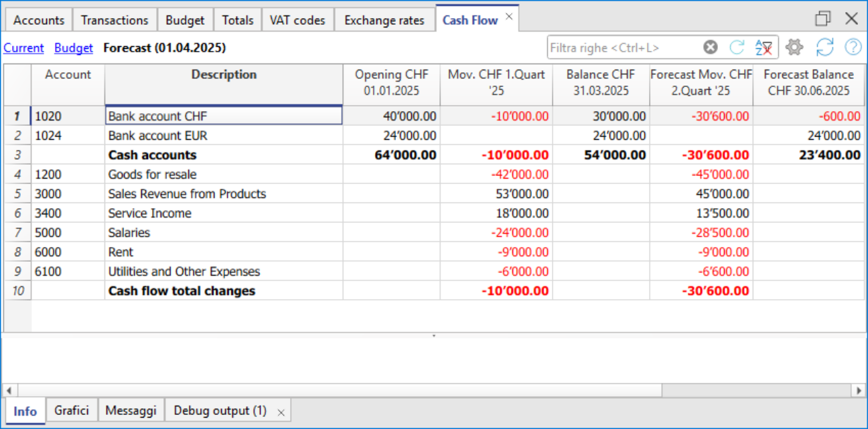Open help via the question mark icon
The height and width of the screenshot is (429, 868).
click(852, 47)
